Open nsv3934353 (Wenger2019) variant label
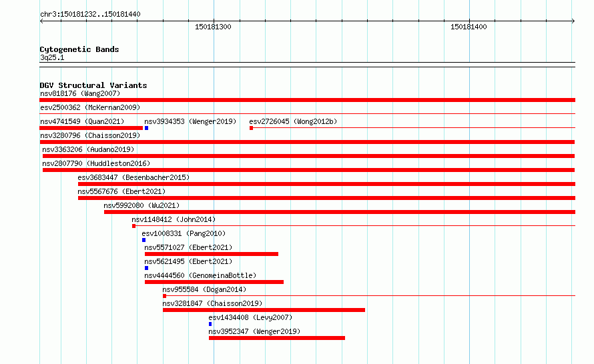The height and width of the screenshot is (364, 594). click(190, 121)
